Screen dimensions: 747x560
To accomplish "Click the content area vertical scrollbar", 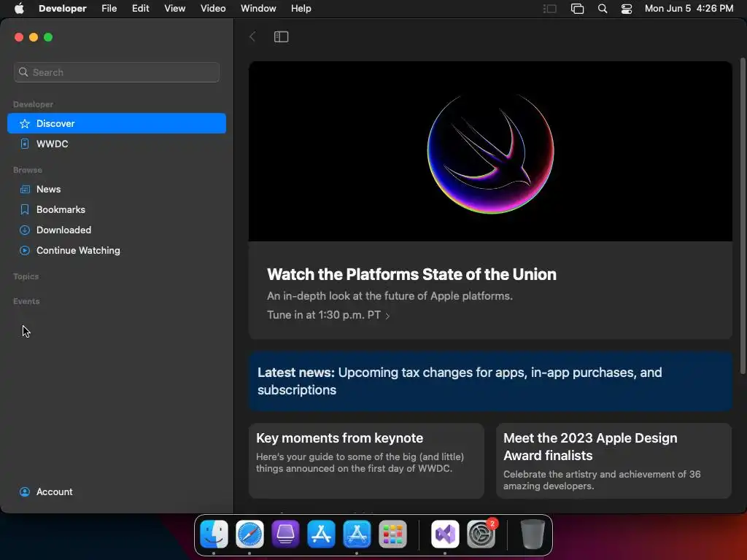I will 742,215.
